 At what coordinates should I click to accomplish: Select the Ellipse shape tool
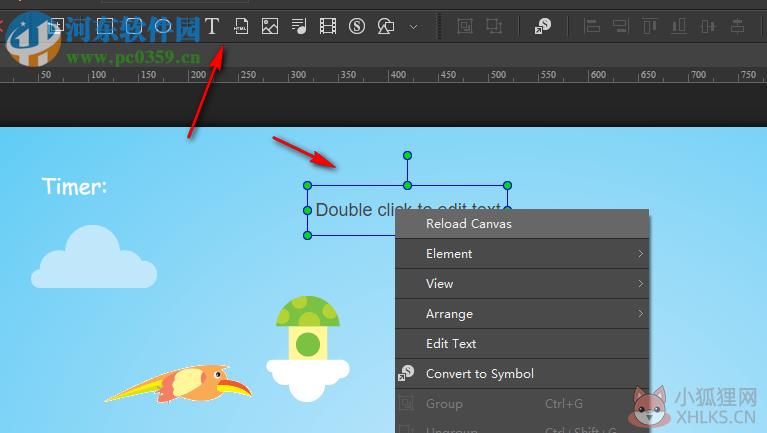pos(163,26)
